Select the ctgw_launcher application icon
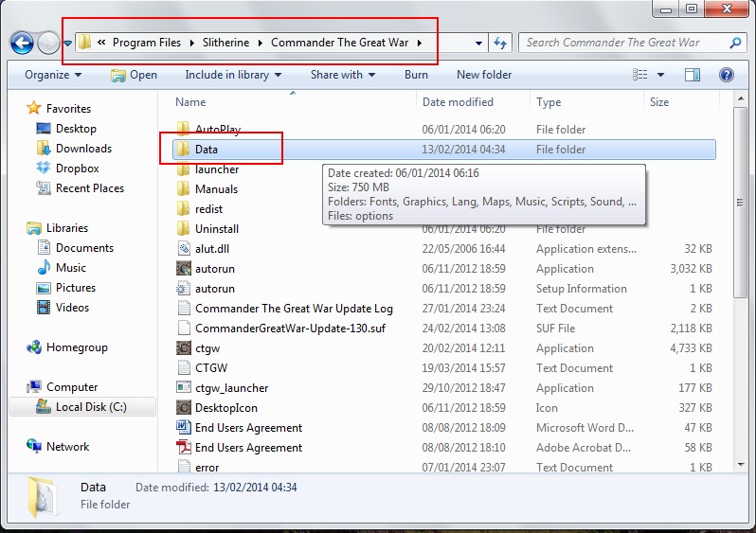The width and height of the screenshot is (756, 533). click(183, 387)
